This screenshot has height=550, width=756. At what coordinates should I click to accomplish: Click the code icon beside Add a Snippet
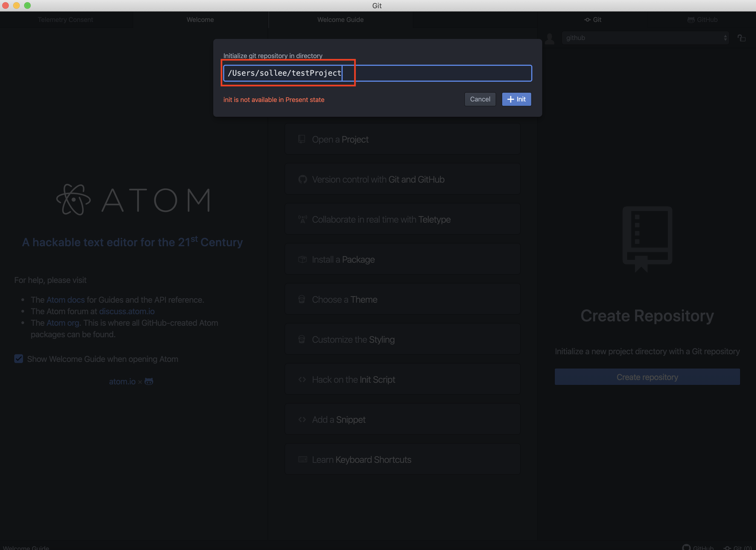click(302, 419)
